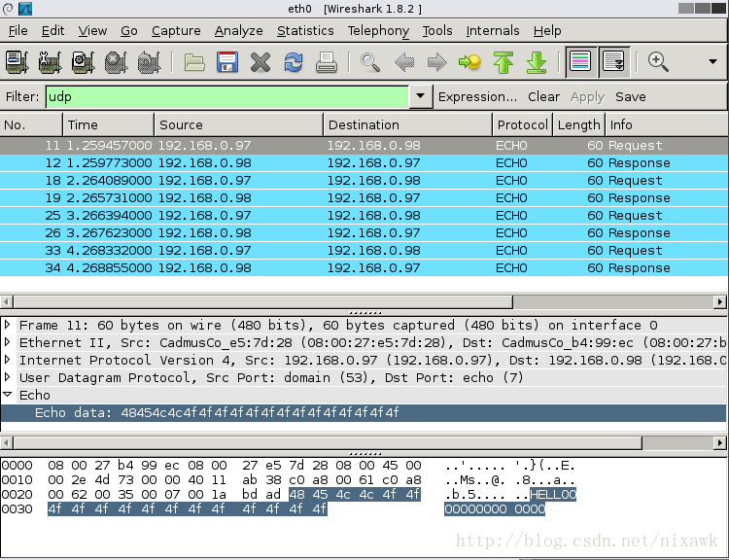This screenshot has height=560, width=729.
Task: Select packet 26 Response row
Action: [364, 232]
